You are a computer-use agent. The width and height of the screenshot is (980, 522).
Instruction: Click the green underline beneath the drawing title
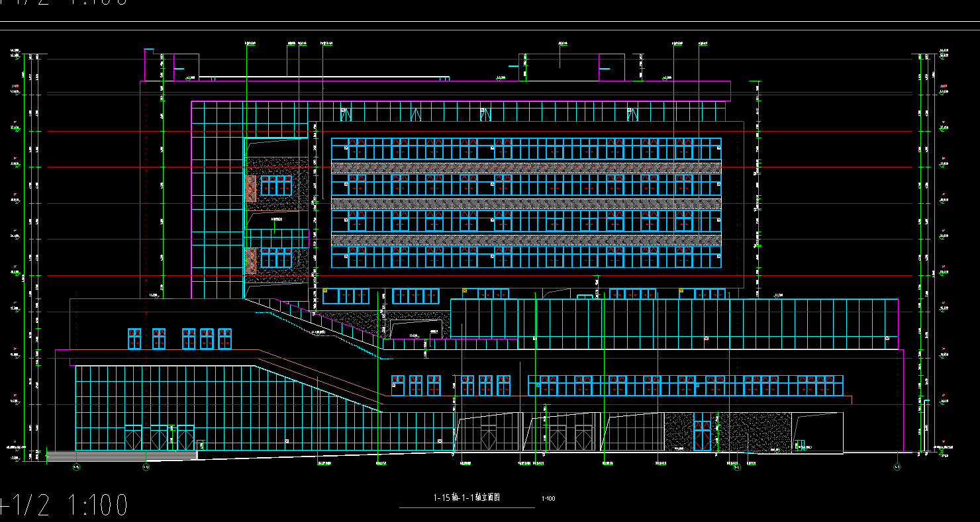[467, 507]
